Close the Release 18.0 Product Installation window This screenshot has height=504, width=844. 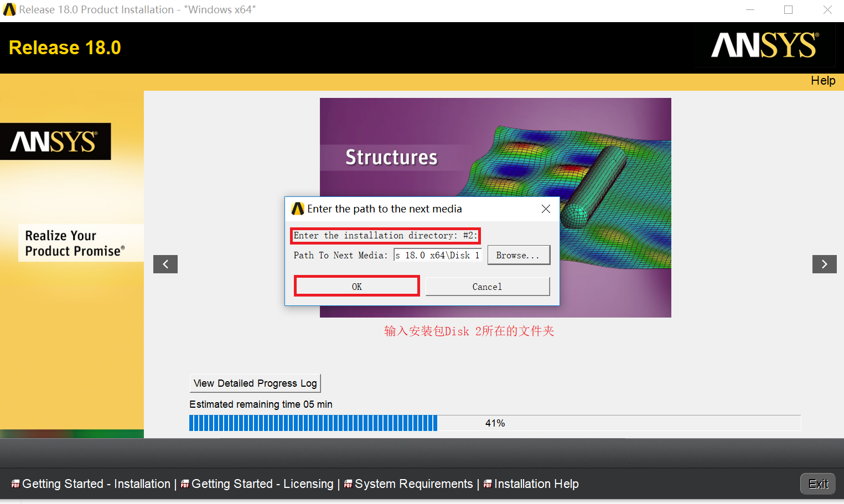(827, 10)
